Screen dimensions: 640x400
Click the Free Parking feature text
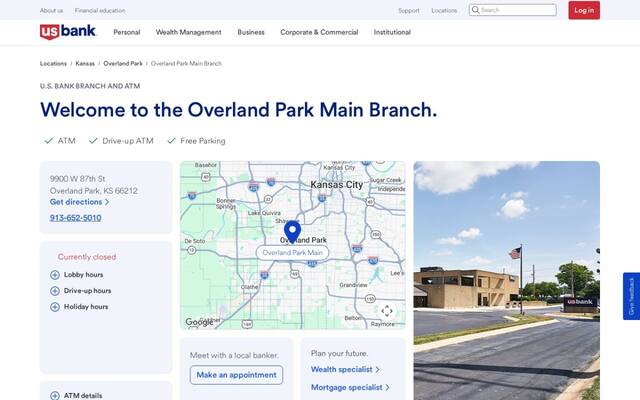[x=203, y=141]
